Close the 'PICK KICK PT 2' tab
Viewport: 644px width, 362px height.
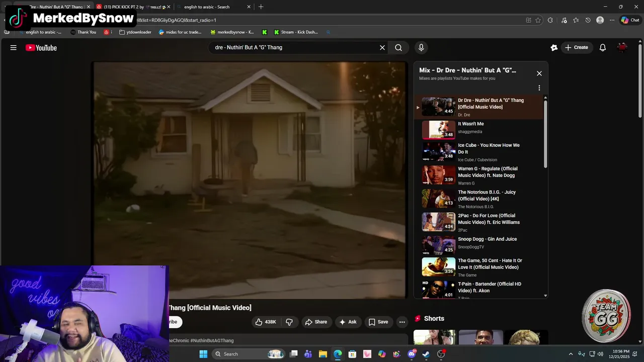(x=169, y=7)
